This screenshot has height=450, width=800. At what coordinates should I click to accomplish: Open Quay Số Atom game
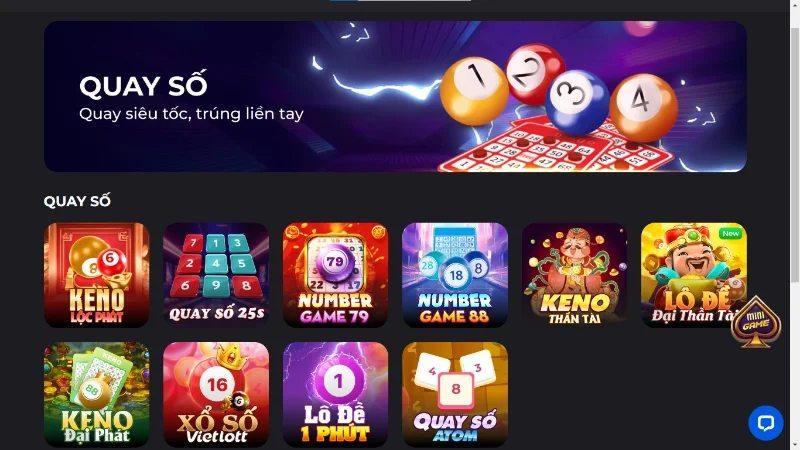pyautogui.click(x=455, y=394)
